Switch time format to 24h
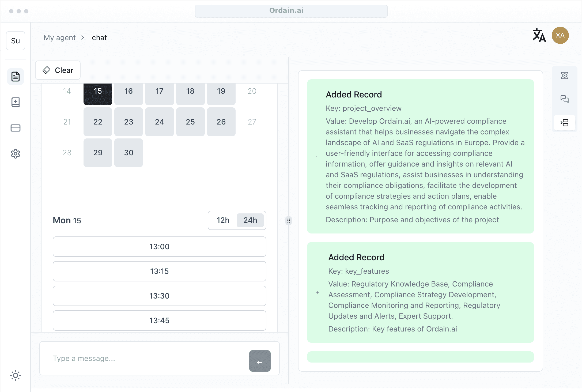 250,220
